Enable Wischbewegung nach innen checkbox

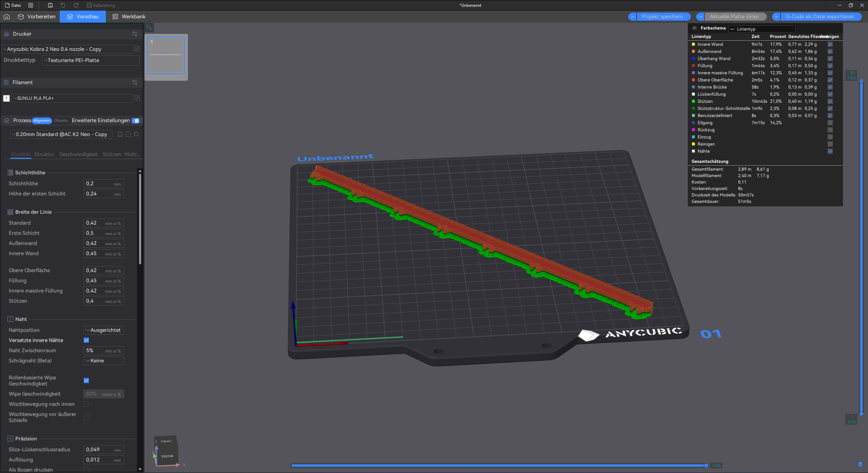tap(86, 404)
